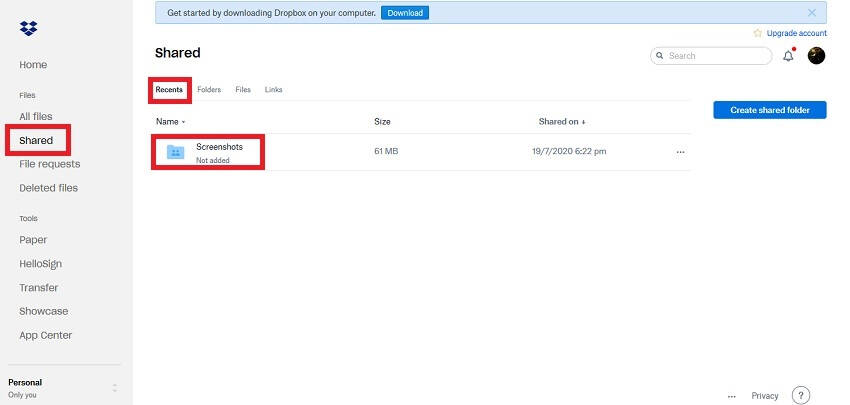850x405 pixels.
Task: Switch to the Files tab
Action: [243, 89]
